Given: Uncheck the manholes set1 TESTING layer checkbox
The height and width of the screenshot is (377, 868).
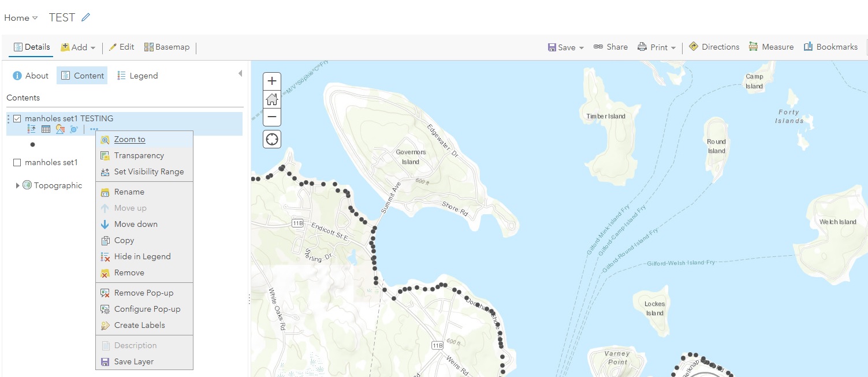Looking at the screenshot, I should pyautogui.click(x=17, y=118).
